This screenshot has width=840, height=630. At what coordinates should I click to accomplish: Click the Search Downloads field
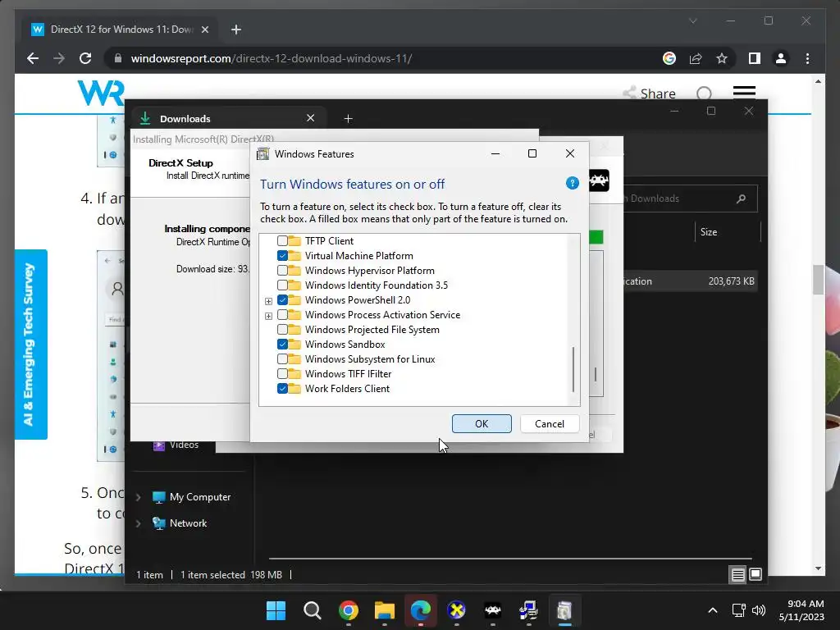click(x=688, y=199)
